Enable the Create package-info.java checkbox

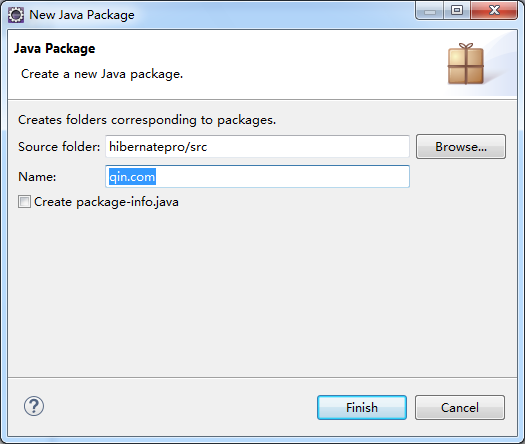[x=24, y=202]
